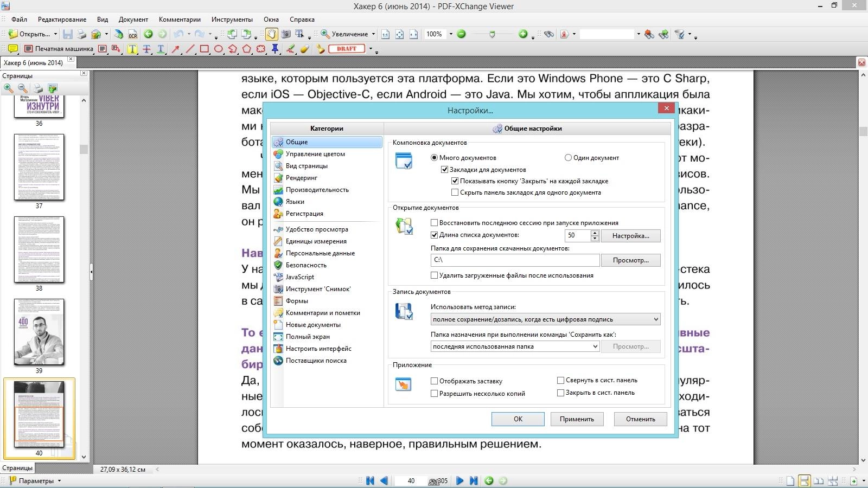Select 'Управление цветом' category

(x=315, y=154)
